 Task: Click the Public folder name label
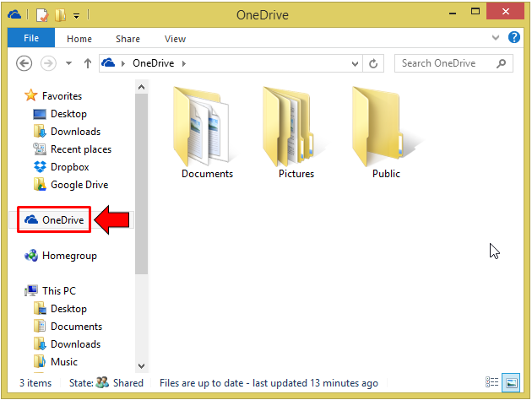click(x=386, y=174)
